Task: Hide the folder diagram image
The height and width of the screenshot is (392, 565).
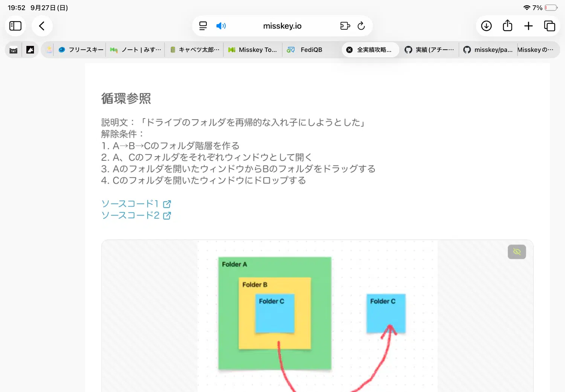Action: coord(517,252)
